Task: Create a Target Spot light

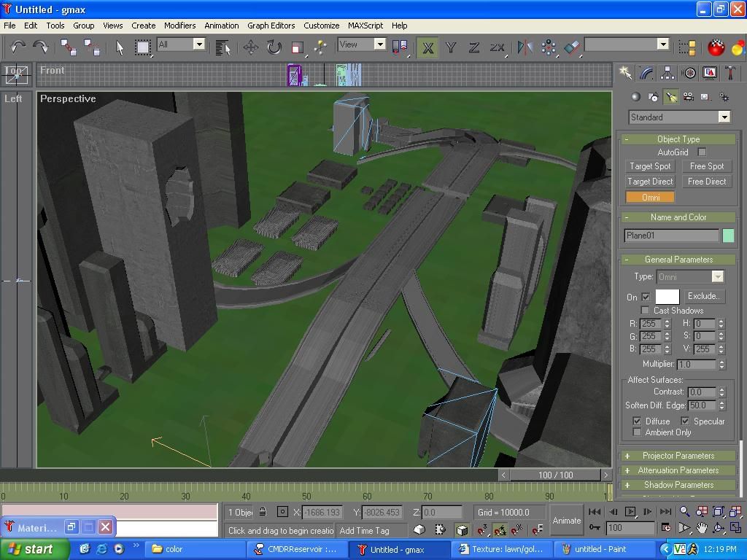Action: coord(650,166)
